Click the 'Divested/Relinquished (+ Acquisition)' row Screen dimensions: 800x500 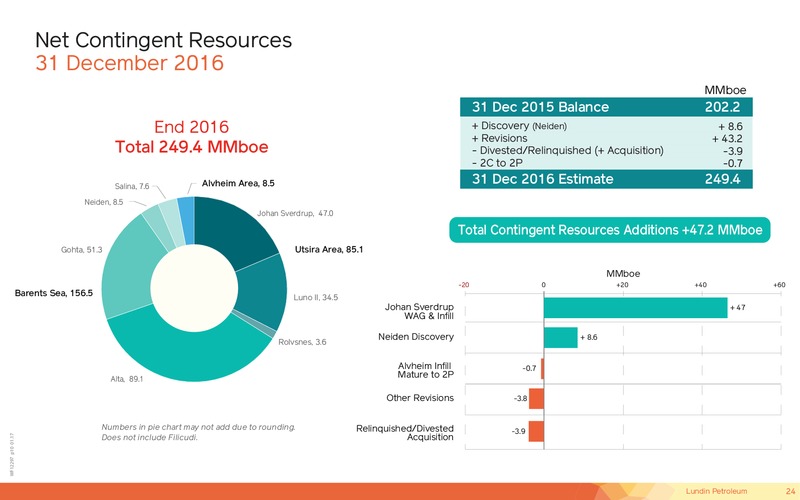pos(606,151)
